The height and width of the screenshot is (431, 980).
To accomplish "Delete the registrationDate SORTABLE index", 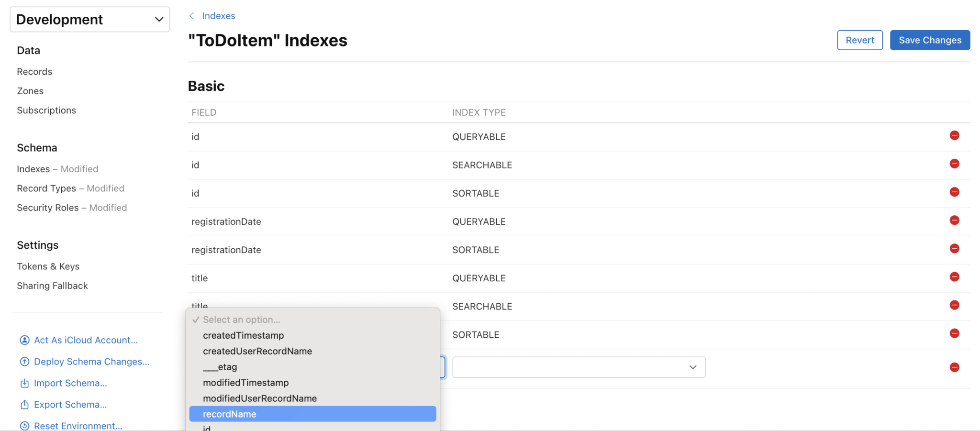I will 954,249.
